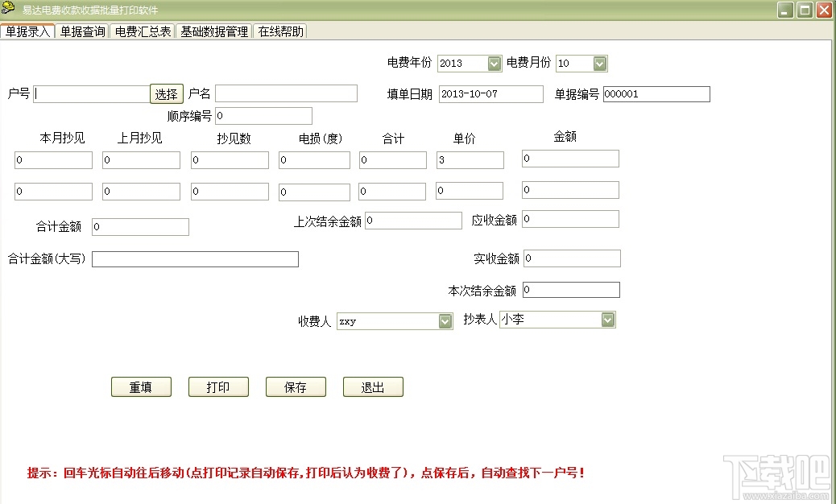The image size is (836, 504).
Task: Maximize the application window
Action: point(805,10)
